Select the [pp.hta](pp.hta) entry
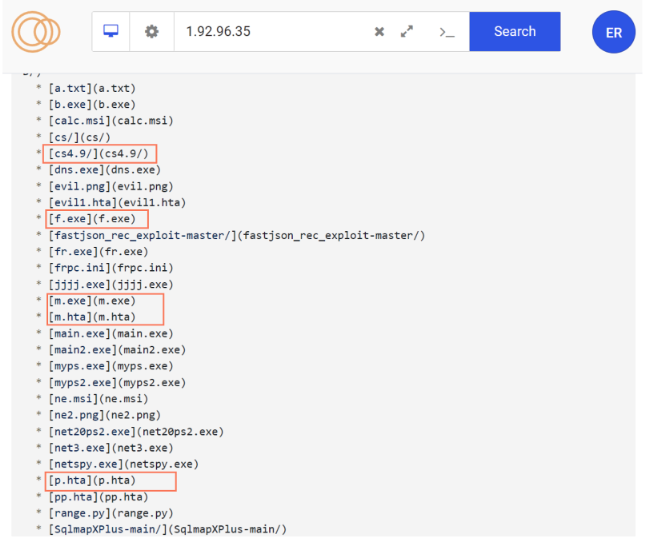The height and width of the screenshot is (544, 645). pos(99,497)
